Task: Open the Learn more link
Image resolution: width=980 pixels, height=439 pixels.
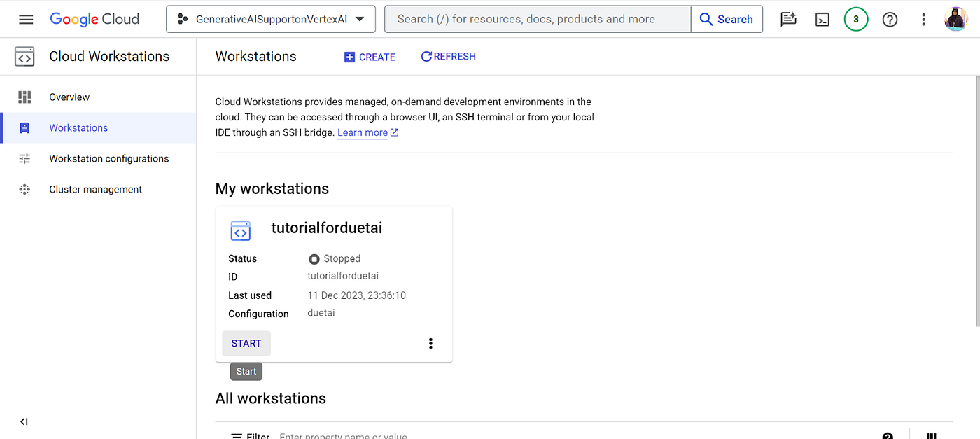Action: click(368, 132)
